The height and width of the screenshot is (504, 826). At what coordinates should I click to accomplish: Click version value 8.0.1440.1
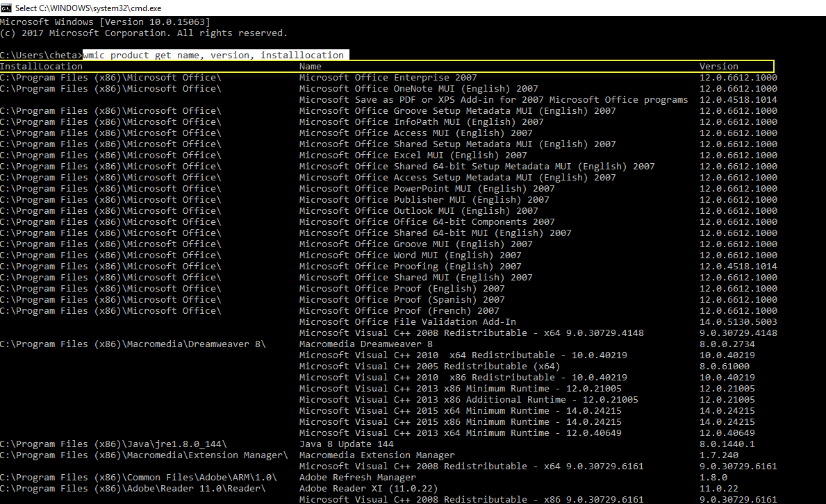[727, 443]
